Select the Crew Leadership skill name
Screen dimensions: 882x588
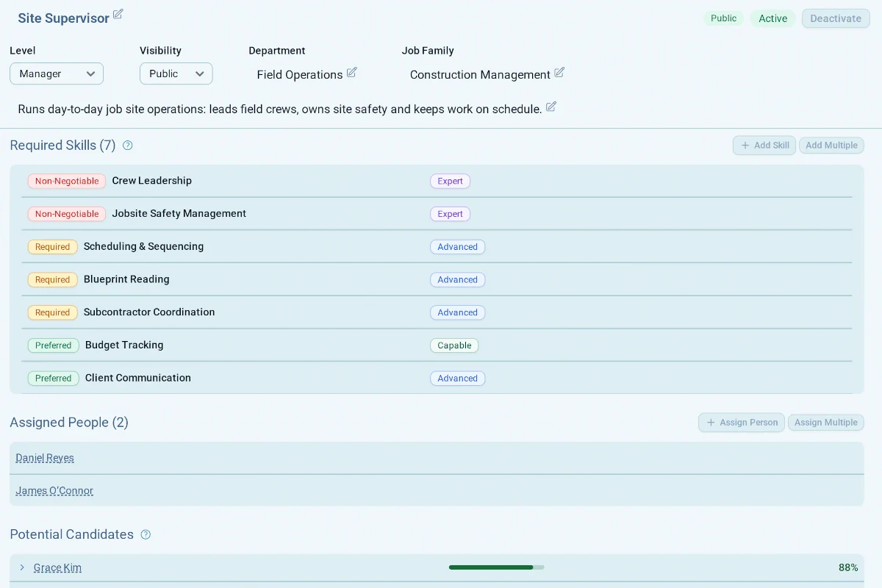point(152,181)
